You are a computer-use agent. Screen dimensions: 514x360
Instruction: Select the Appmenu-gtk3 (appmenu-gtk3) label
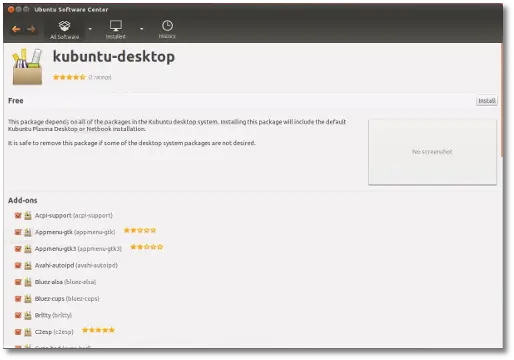point(78,249)
